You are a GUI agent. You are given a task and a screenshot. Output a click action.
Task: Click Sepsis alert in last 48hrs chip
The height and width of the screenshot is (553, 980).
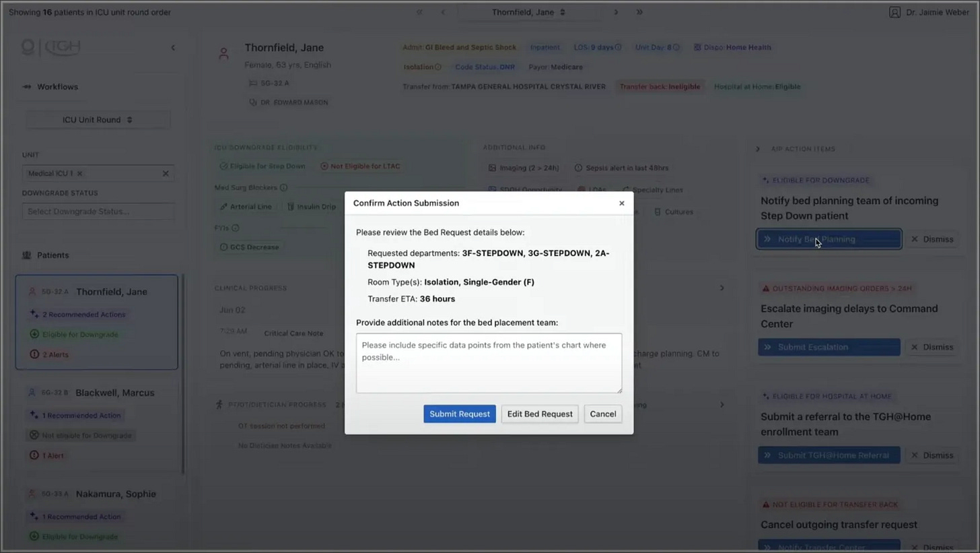coord(621,168)
